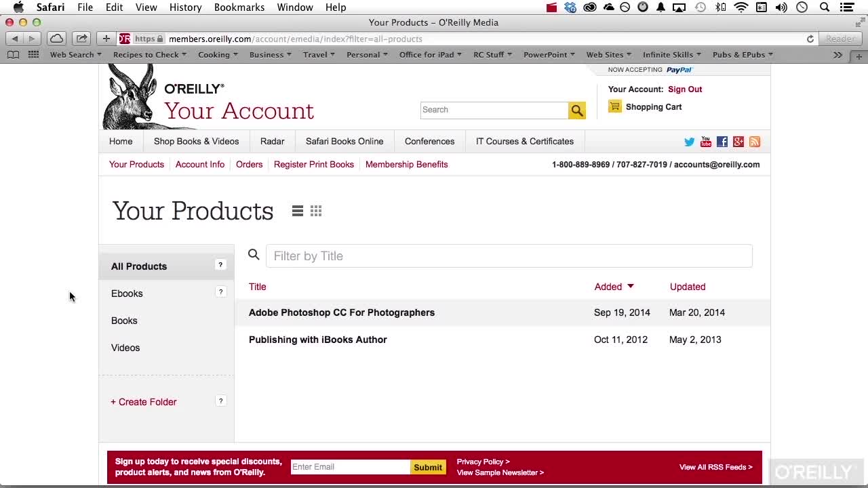Image resolution: width=868 pixels, height=488 pixels.
Task: Open Time Machine menu bar icon
Action: coord(701,7)
